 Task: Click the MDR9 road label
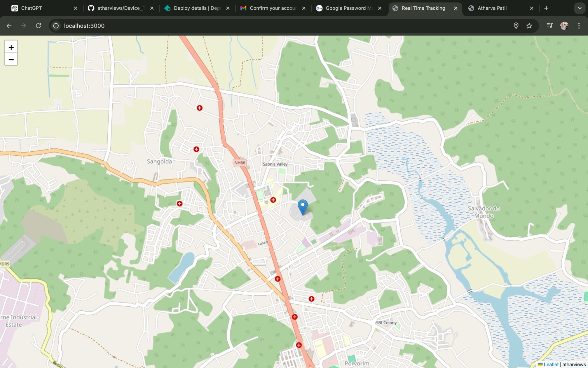[x=5, y=264]
